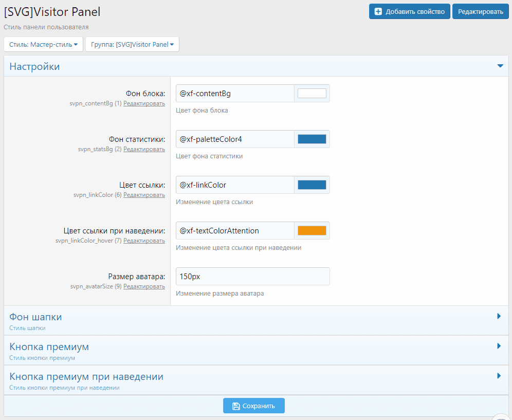Open the Стиль: Мастер-стиль dropdown
The width and height of the screenshot is (512, 420).
pyautogui.click(x=43, y=45)
